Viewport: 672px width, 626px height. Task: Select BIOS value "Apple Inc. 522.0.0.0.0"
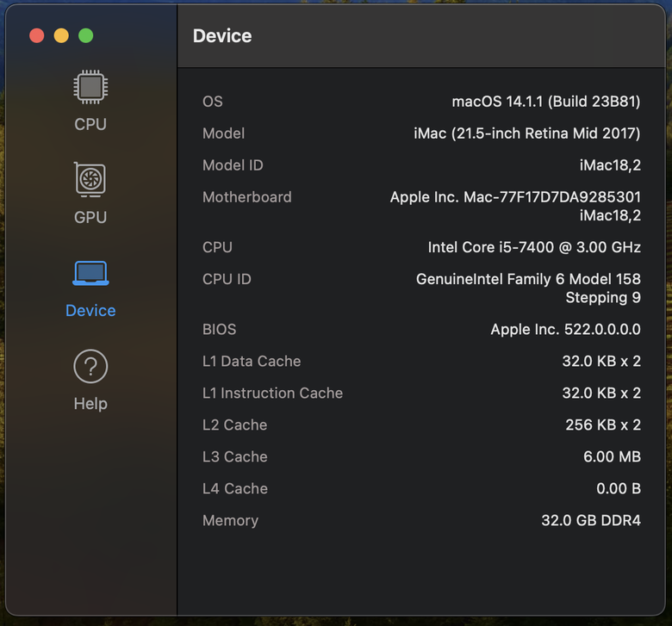565,329
